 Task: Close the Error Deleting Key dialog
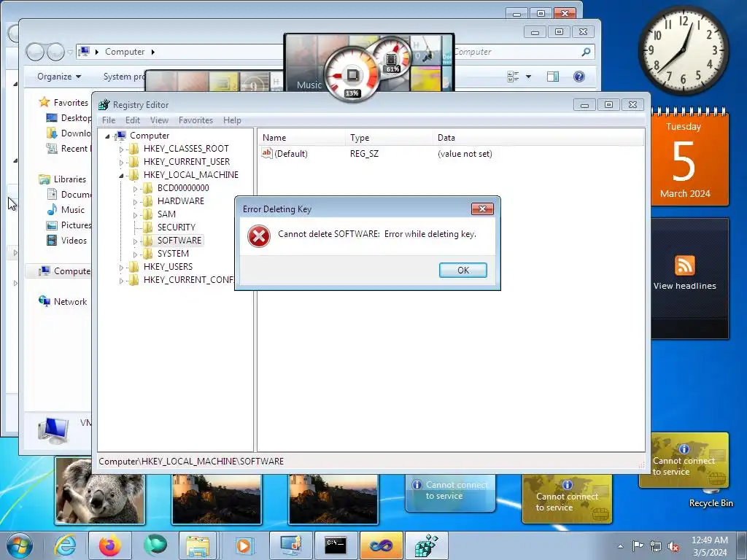pyautogui.click(x=482, y=209)
